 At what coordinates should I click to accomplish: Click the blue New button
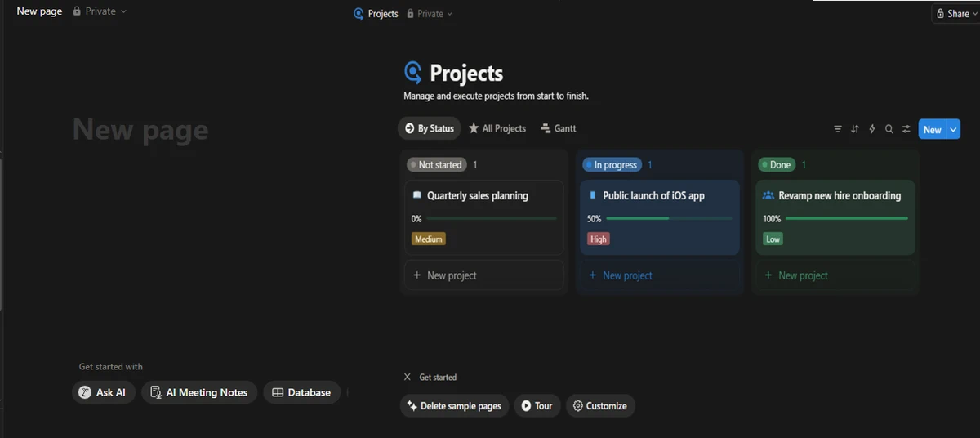[932, 129]
